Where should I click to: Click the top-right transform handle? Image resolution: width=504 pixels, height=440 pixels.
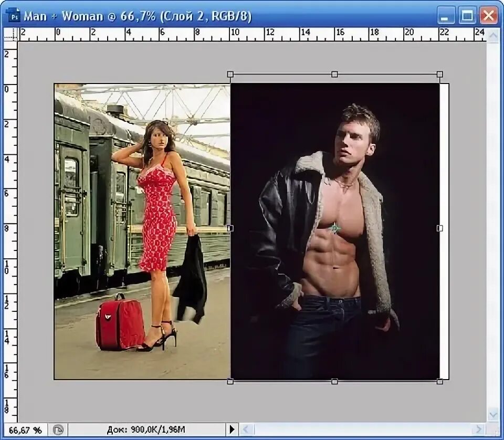click(440, 74)
